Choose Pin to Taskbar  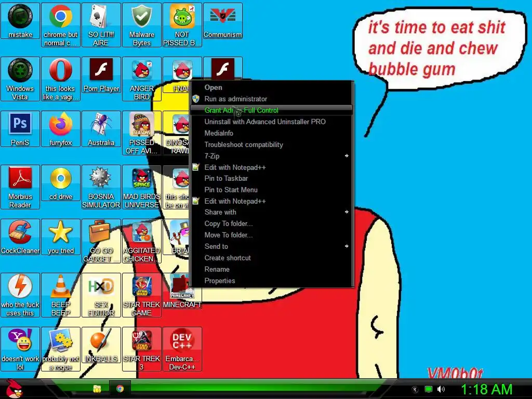(x=271, y=178)
